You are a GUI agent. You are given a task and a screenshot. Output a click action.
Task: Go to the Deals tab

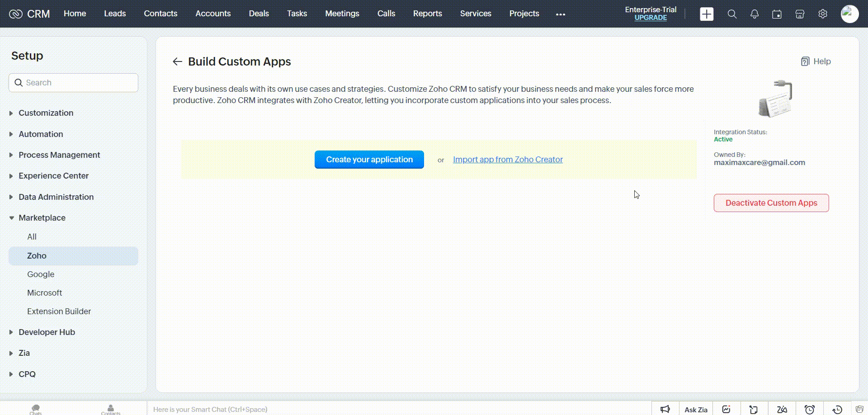click(259, 14)
